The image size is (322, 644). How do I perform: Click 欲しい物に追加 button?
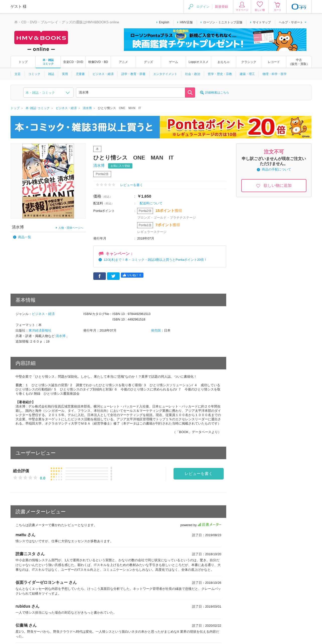[274, 186]
